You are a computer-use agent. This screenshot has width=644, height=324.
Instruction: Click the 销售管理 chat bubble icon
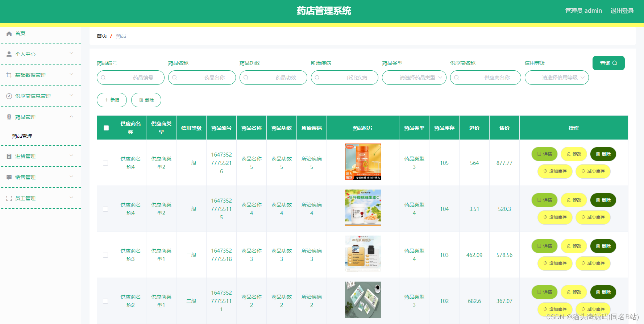tap(9, 177)
